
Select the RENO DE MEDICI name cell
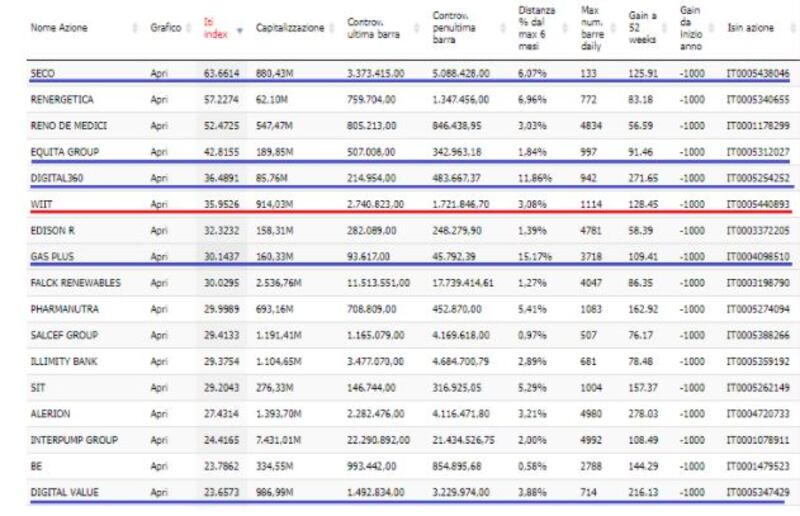[68, 126]
